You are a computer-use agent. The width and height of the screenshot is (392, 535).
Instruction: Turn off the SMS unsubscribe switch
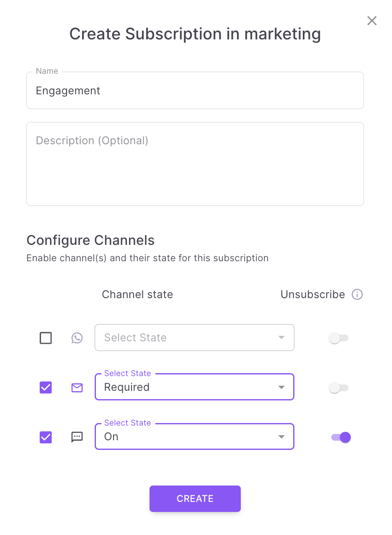(x=341, y=437)
